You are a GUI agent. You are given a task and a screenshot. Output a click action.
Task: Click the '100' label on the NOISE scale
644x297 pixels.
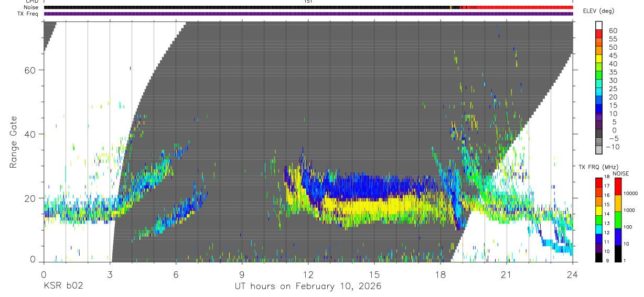coord(628,227)
